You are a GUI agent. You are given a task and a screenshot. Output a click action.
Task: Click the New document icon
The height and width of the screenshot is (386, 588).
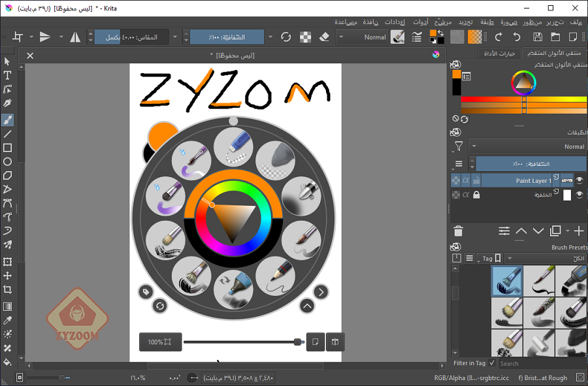coord(573,37)
